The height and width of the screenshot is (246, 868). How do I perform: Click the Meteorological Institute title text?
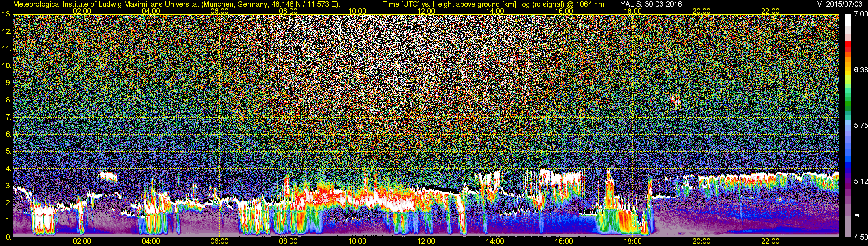point(176,4)
